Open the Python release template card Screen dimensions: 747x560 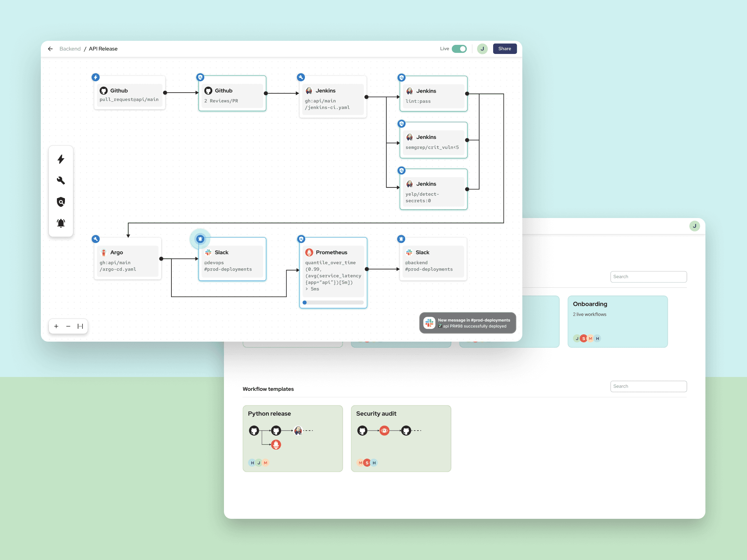pos(293,439)
